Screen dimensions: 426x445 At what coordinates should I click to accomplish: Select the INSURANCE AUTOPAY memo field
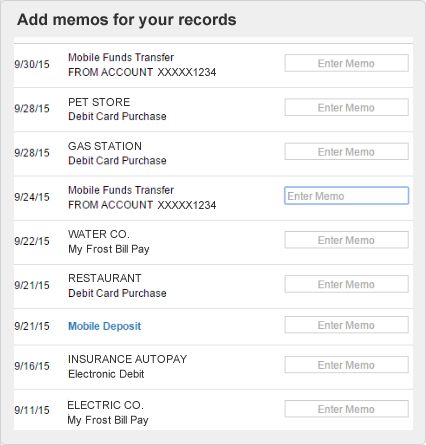346,365
